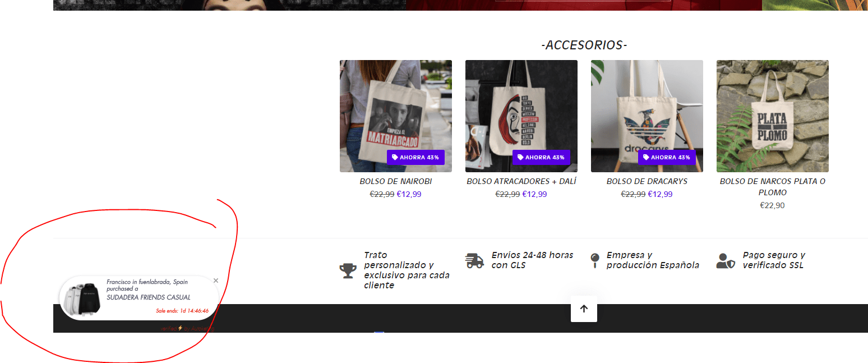Screen dimensions: 868x363
Task: Click the pin icon beside Empresa y producción
Action: coord(595,261)
